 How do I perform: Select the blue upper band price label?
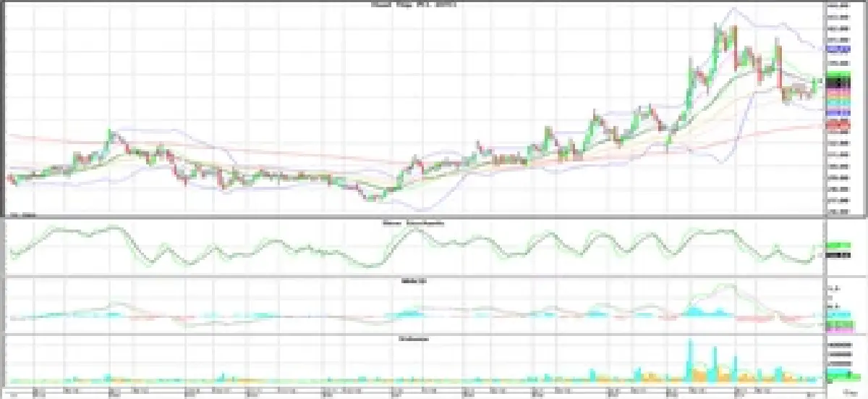(x=838, y=49)
